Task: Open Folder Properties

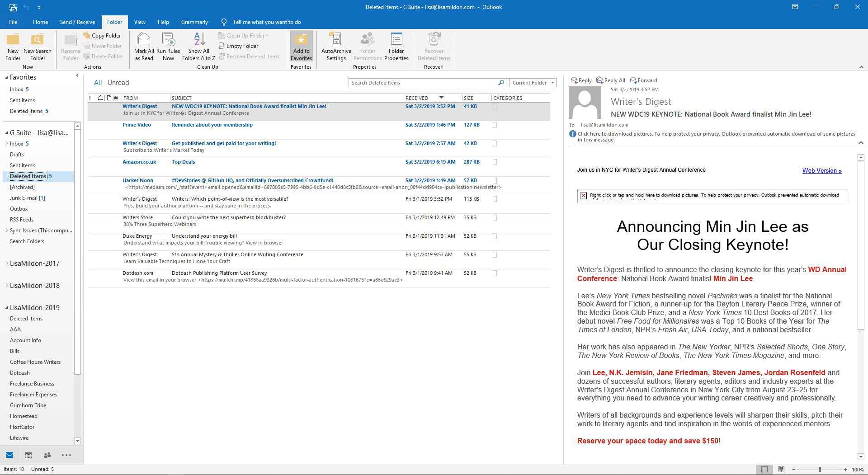Action: pos(396,47)
